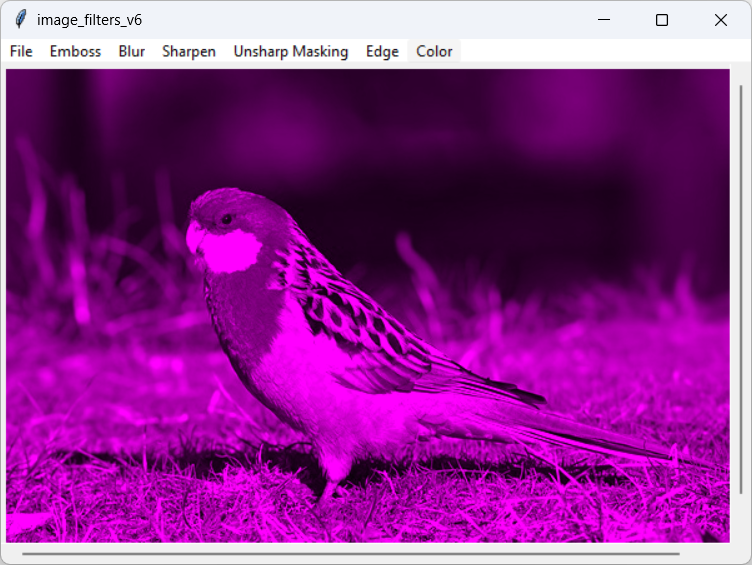Viewport: 752px width, 565px height.
Task: Open the Sharpen menu
Action: pyautogui.click(x=189, y=51)
